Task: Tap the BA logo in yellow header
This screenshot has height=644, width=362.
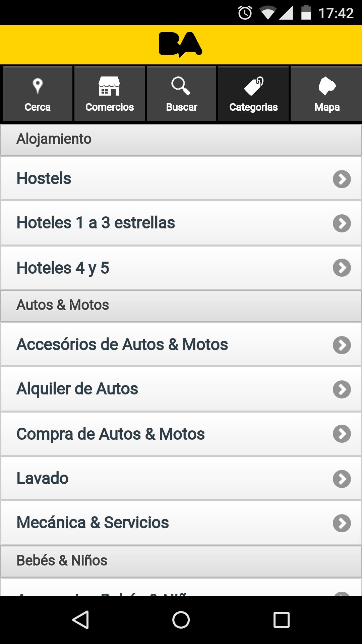Action: tap(180, 44)
